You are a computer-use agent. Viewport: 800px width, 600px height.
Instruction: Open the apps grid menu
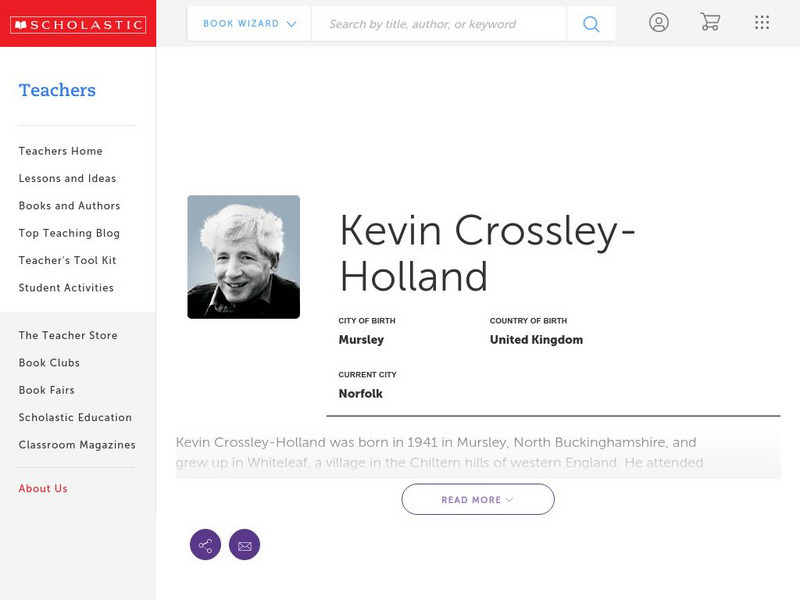click(x=762, y=23)
